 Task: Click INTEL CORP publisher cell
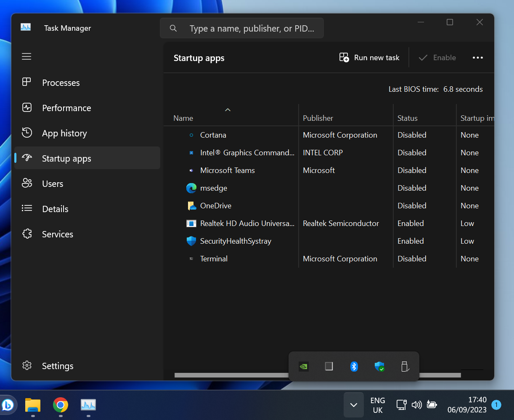[323, 153]
